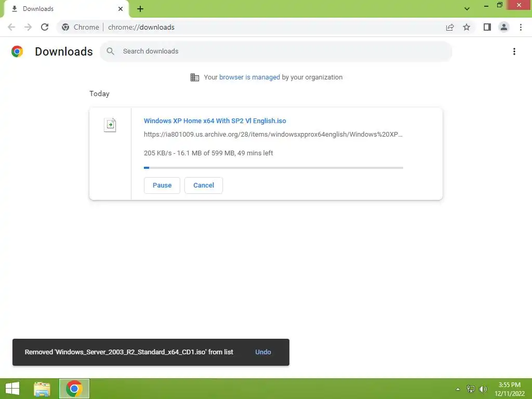Click the managed organization building icon
532x399 pixels.
pyautogui.click(x=195, y=77)
